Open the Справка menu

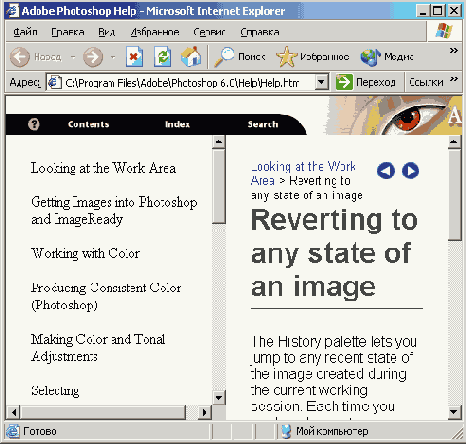pyautogui.click(x=260, y=32)
